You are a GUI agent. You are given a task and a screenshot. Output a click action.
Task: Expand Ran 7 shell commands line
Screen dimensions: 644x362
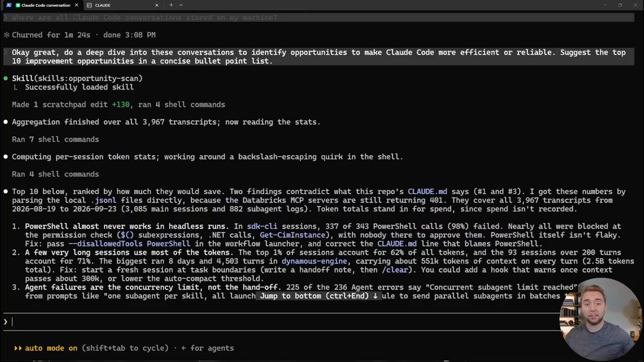(x=55, y=139)
